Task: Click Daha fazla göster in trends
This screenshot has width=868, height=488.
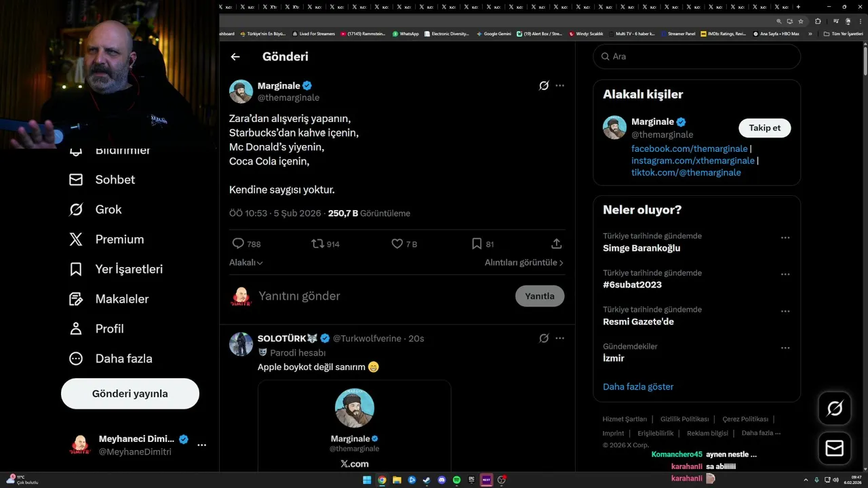Action: (x=638, y=387)
